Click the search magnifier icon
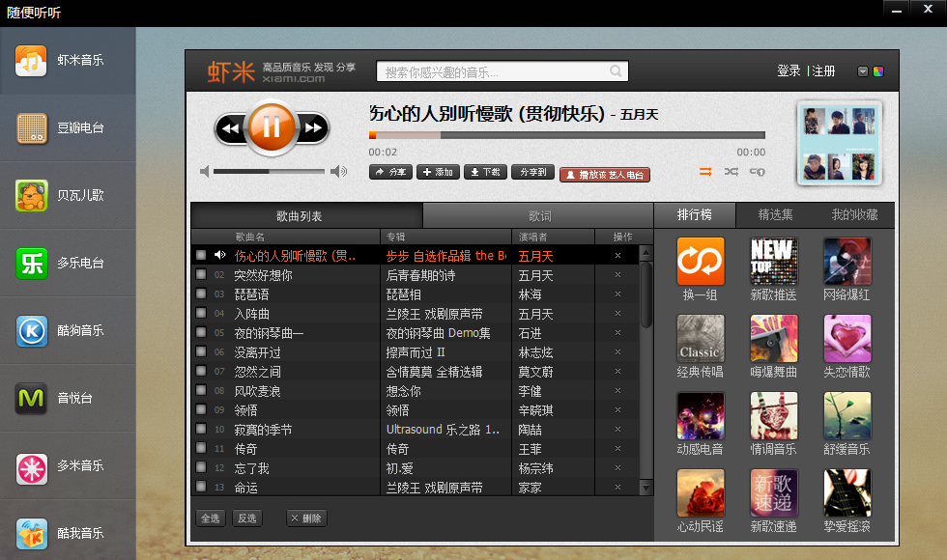The width and height of the screenshot is (947, 560). tap(616, 71)
